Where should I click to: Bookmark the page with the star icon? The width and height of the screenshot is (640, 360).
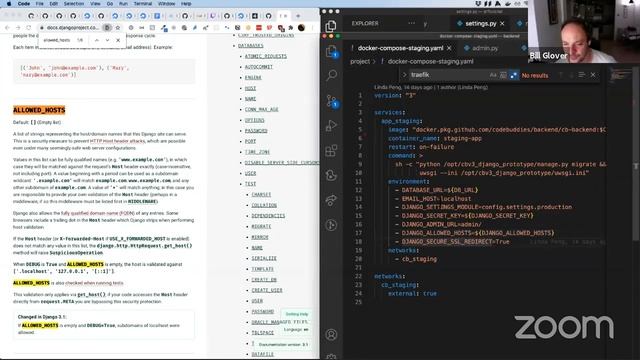coord(118,28)
